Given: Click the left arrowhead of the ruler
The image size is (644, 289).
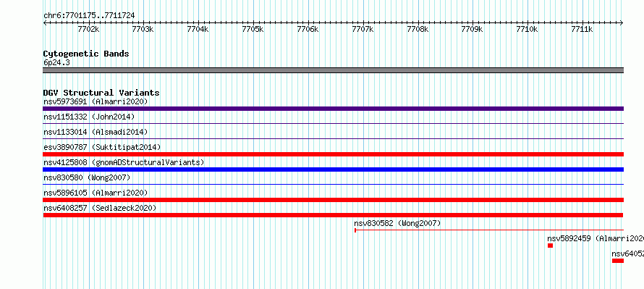Looking at the screenshot, I should point(46,23).
